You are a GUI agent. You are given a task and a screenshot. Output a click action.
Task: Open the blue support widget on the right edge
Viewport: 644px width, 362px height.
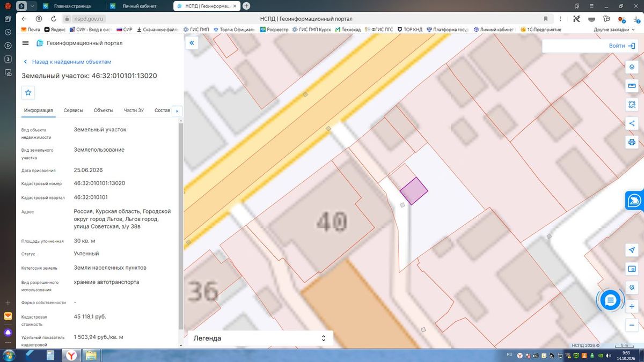pos(635,200)
